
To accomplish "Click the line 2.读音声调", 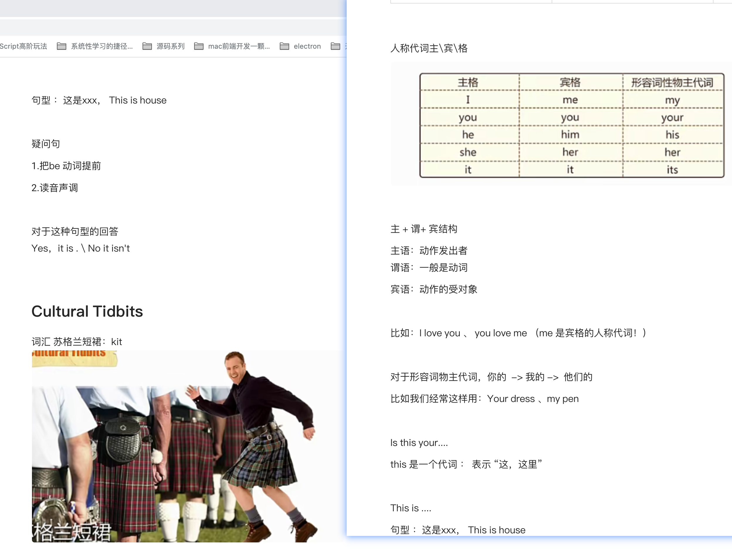I will coord(55,188).
